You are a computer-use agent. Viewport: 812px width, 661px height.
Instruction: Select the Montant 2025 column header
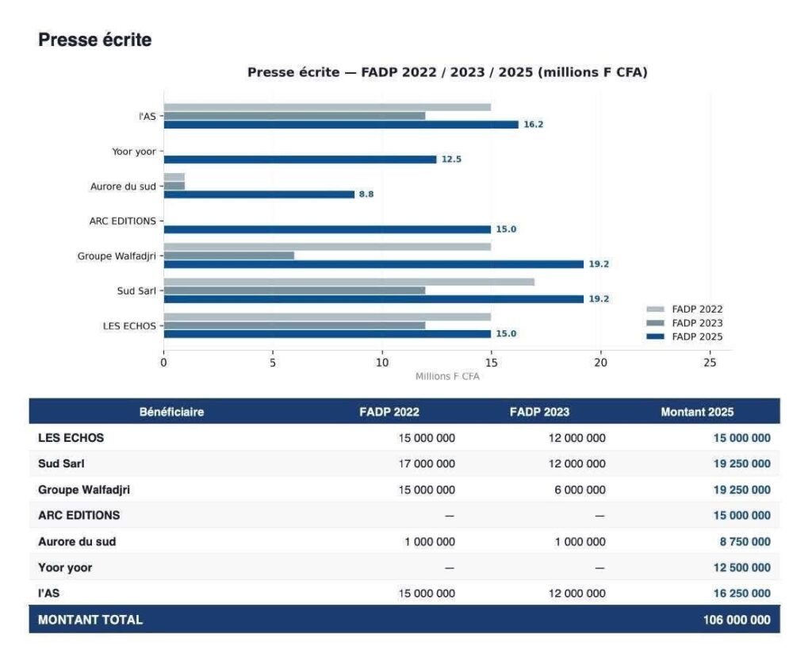click(x=697, y=412)
